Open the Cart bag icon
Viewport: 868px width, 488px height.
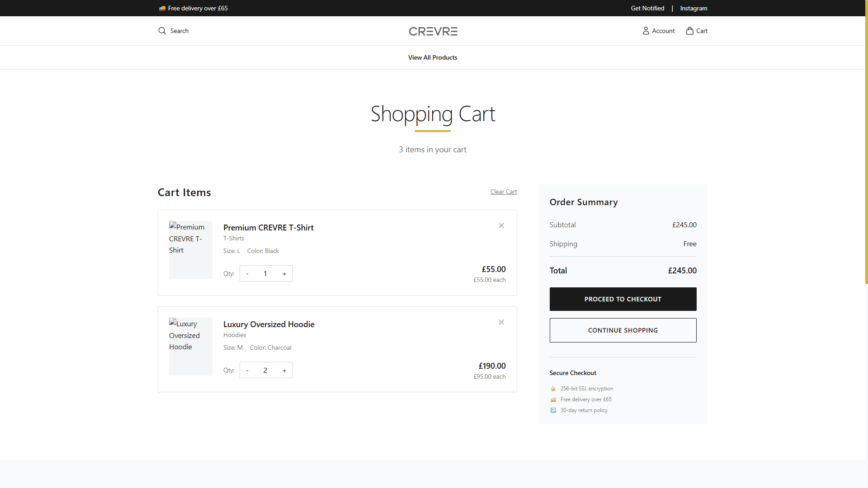pyautogui.click(x=689, y=31)
